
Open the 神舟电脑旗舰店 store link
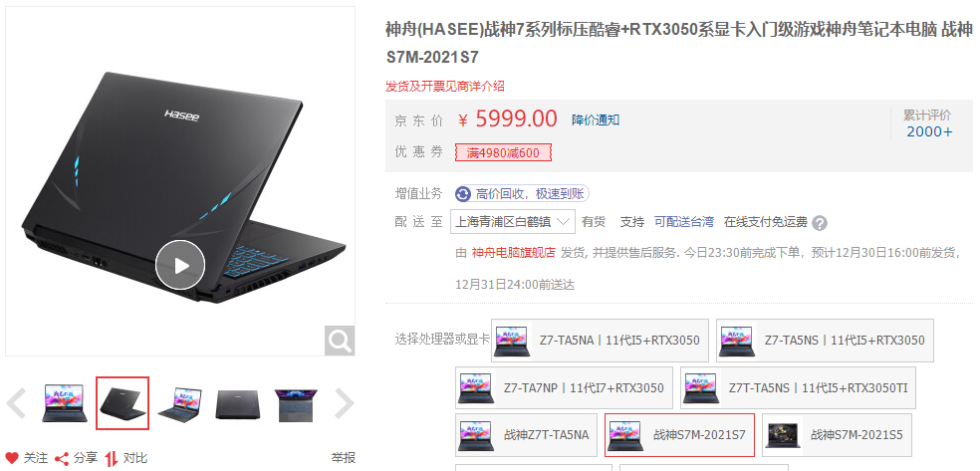[514, 253]
